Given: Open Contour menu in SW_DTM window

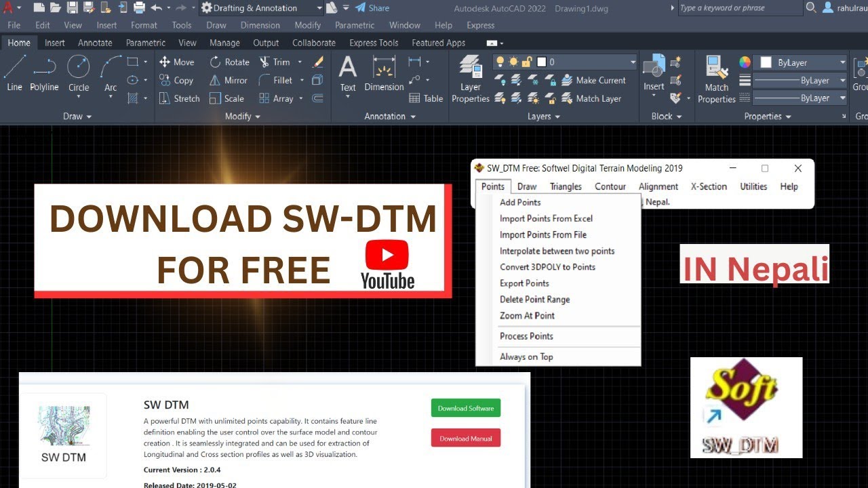Looking at the screenshot, I should click(x=610, y=186).
